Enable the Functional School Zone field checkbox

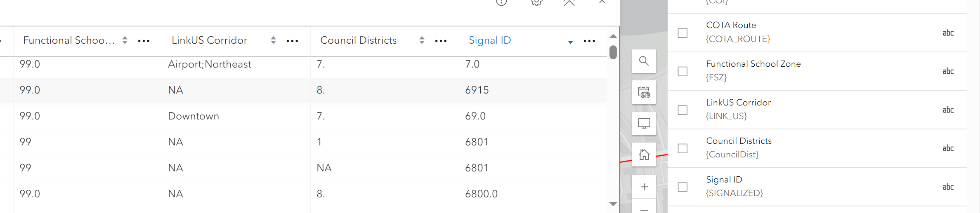[682, 71]
